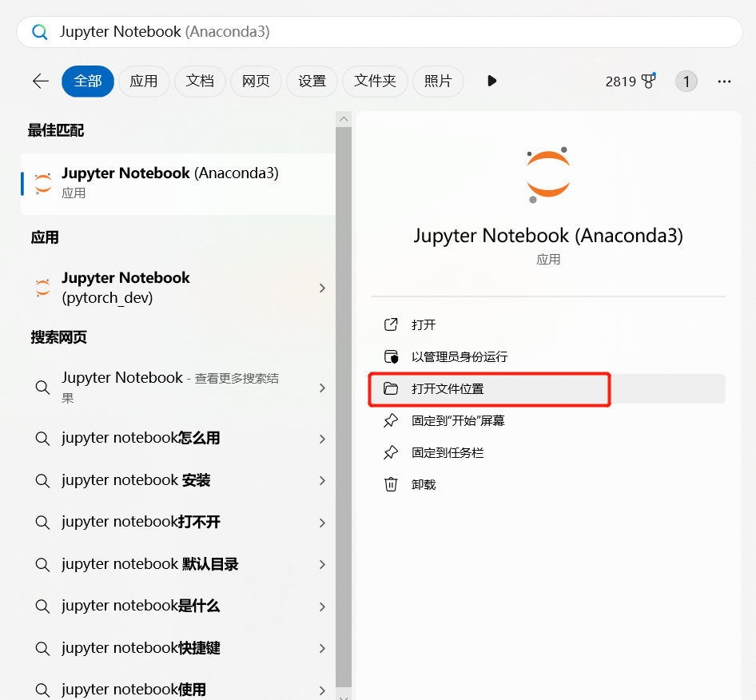Choose 卸载 to uninstall the app
The image size is (756, 700).
[548, 484]
